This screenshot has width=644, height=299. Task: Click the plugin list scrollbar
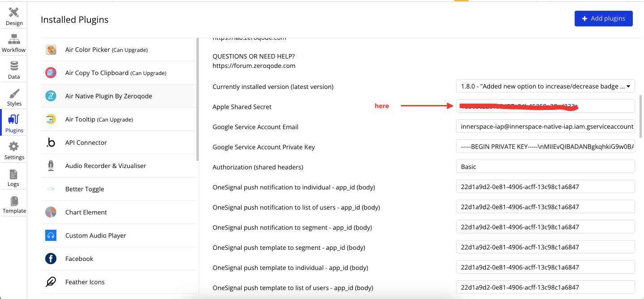coord(197,99)
